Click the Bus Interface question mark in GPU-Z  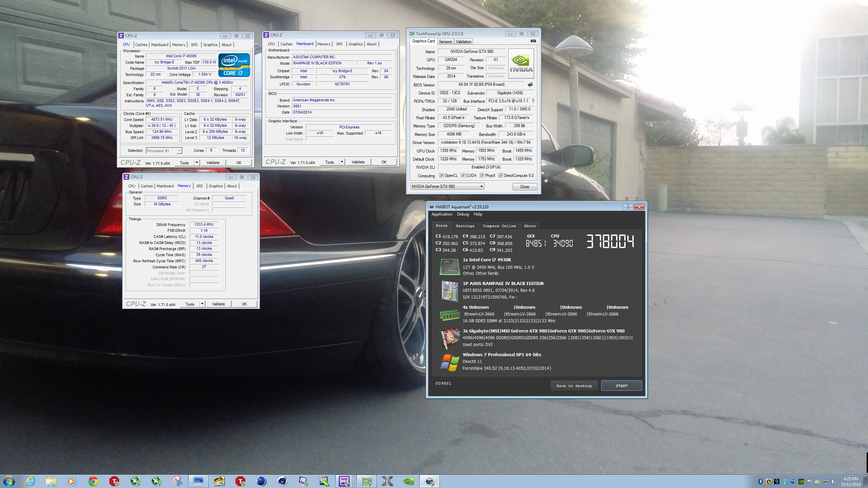[533, 101]
